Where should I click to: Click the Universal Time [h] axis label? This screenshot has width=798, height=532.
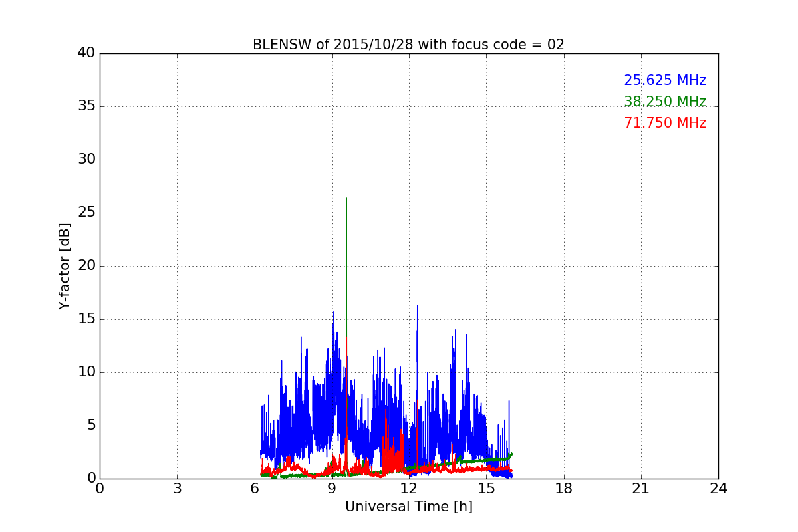408,507
